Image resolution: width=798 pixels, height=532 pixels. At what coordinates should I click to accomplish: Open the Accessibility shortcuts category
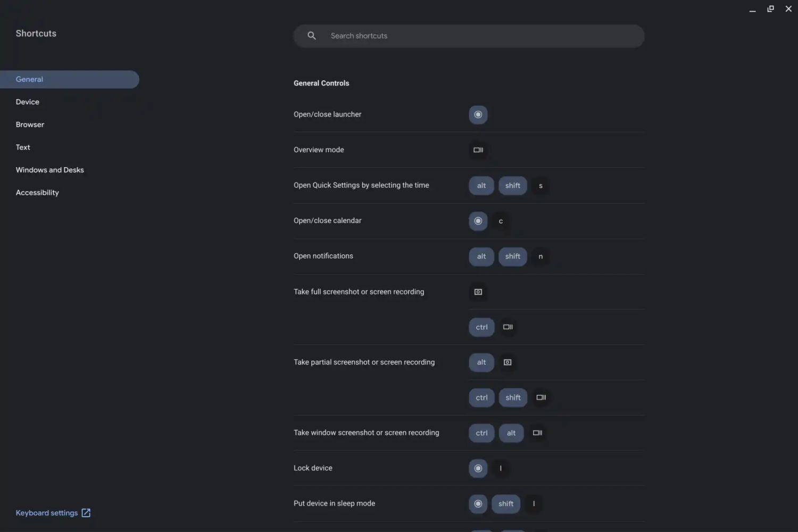click(x=37, y=193)
